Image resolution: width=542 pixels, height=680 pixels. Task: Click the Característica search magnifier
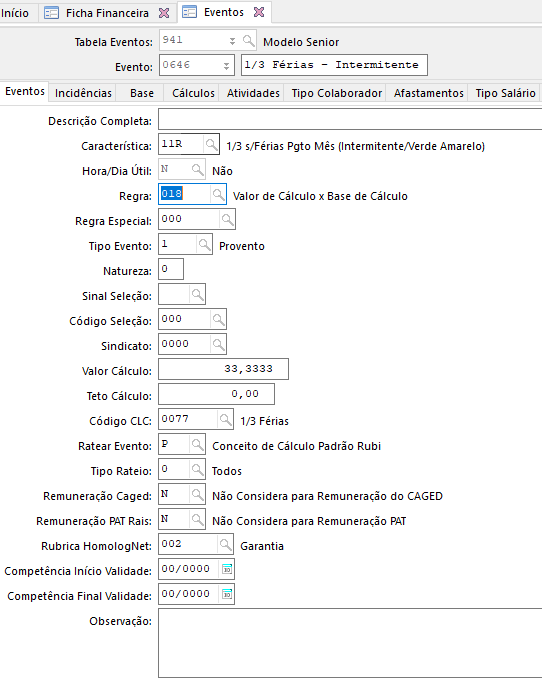[x=211, y=144]
